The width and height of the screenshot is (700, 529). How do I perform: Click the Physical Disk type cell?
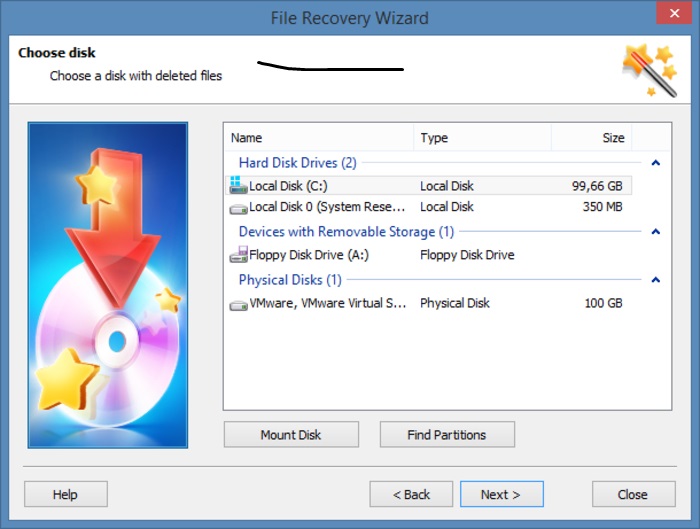click(x=455, y=303)
